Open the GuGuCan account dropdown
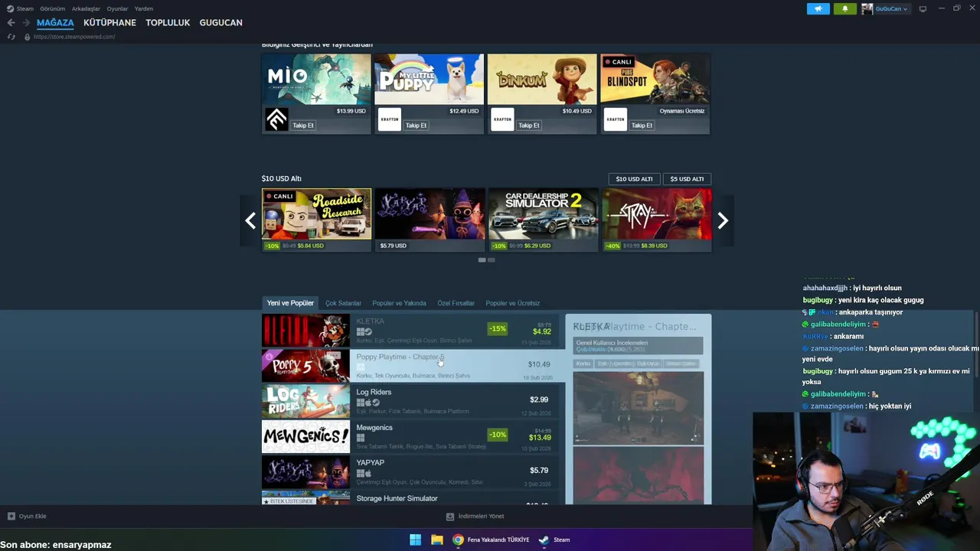The image size is (980, 551). coord(891,8)
